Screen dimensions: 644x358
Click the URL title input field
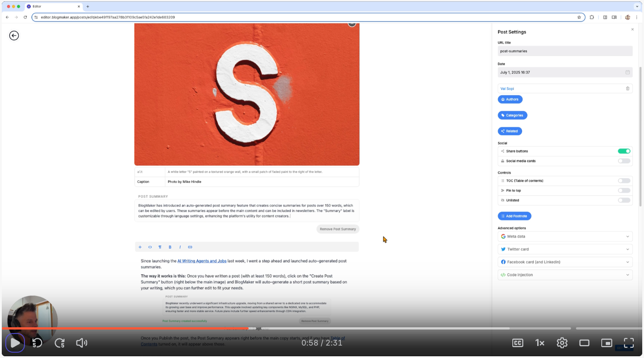tap(565, 51)
